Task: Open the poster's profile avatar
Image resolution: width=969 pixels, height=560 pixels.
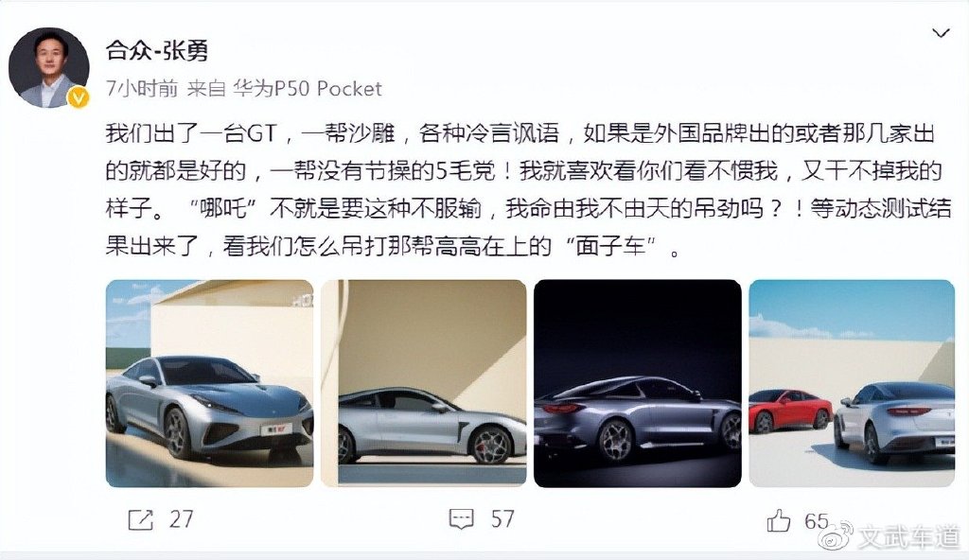Action: (49, 67)
